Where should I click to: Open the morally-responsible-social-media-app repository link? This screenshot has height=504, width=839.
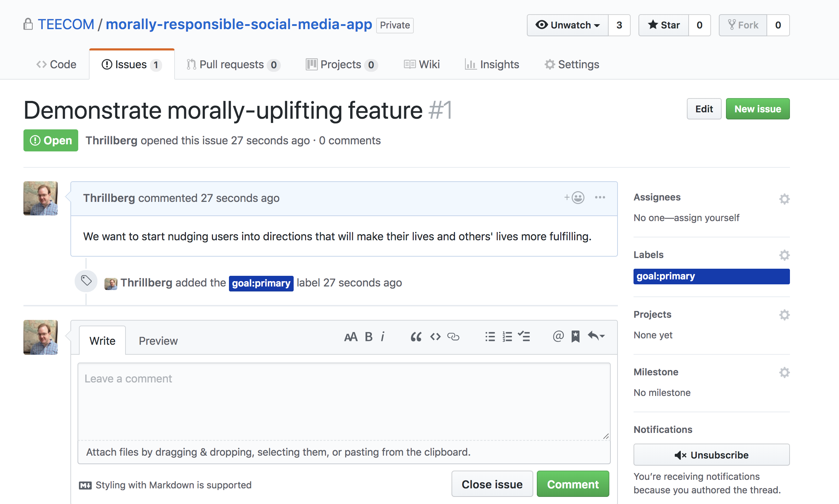pyautogui.click(x=239, y=25)
